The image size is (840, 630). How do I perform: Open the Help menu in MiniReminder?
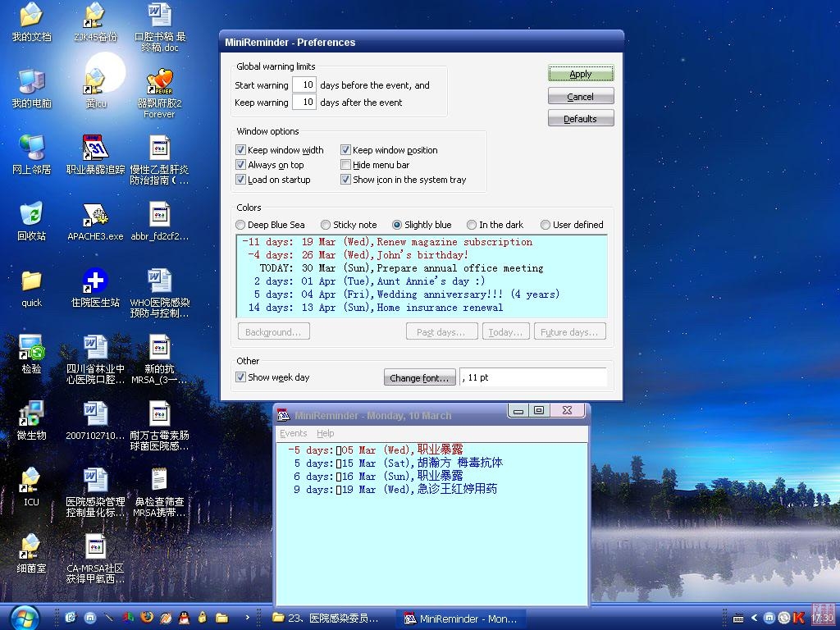326,433
